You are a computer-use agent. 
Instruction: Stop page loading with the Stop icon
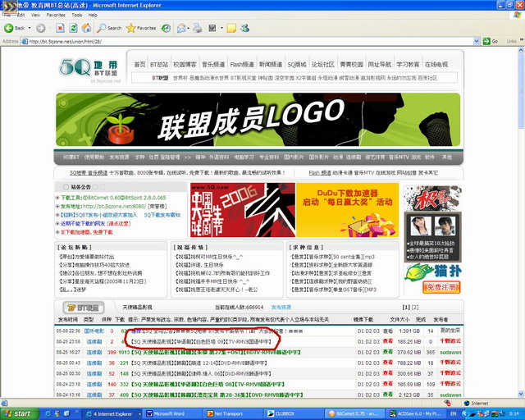click(60, 28)
